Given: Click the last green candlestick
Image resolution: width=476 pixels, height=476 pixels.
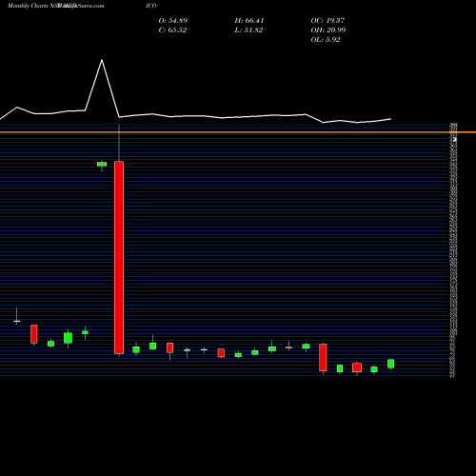Looking at the screenshot, I should 391,364.
